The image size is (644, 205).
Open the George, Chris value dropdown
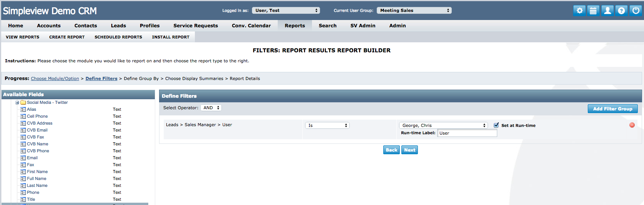[443, 125]
